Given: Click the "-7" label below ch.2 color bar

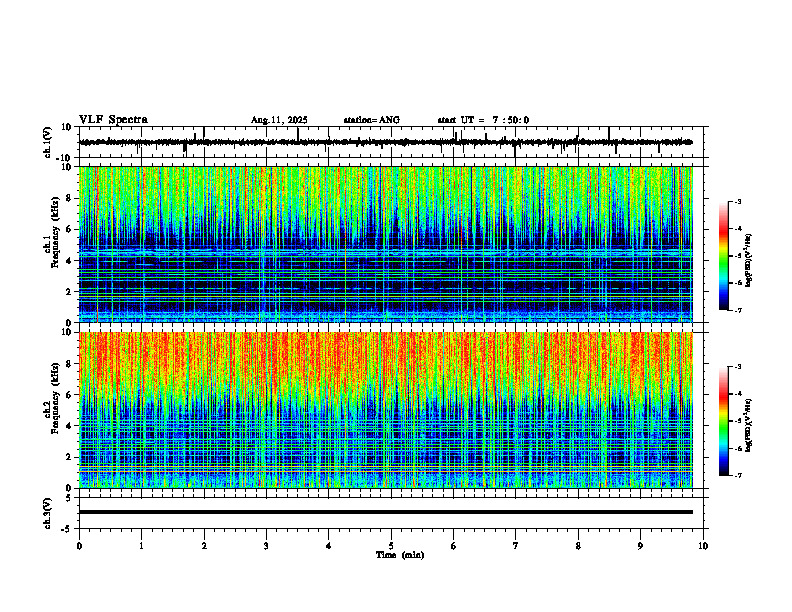Looking at the screenshot, I should point(738,476).
